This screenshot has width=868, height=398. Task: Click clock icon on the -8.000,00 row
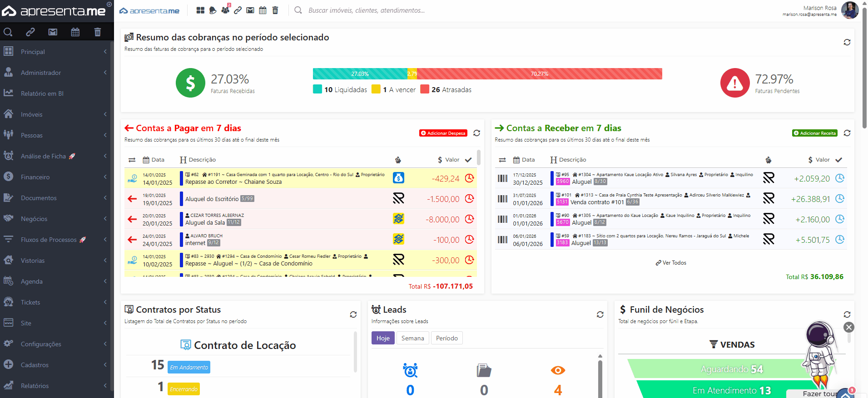pyautogui.click(x=469, y=219)
